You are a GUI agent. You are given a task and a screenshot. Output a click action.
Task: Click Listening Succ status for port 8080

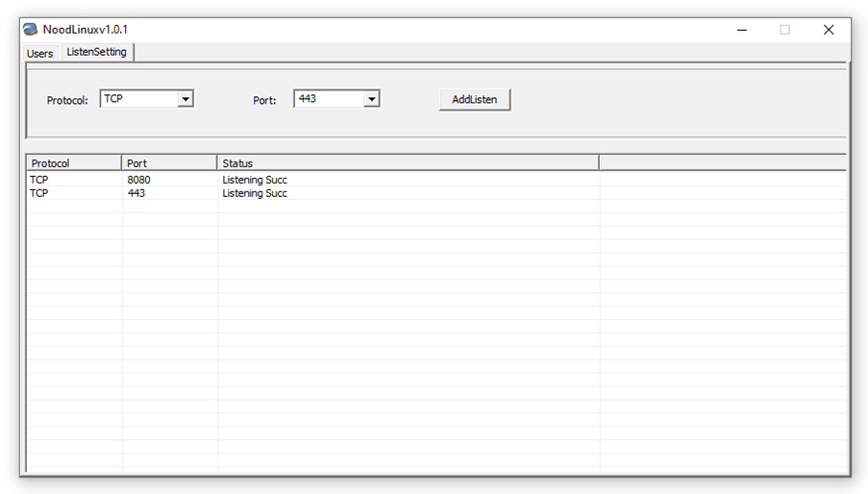[255, 180]
